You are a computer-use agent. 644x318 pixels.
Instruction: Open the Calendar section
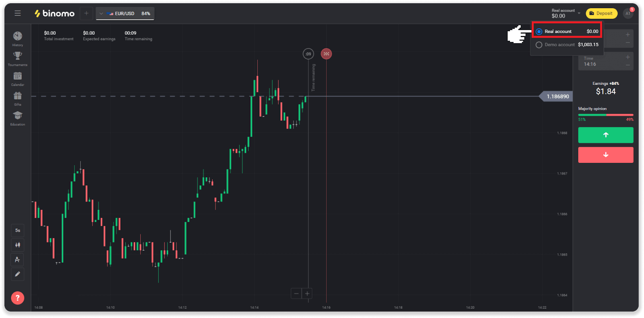coord(18,78)
